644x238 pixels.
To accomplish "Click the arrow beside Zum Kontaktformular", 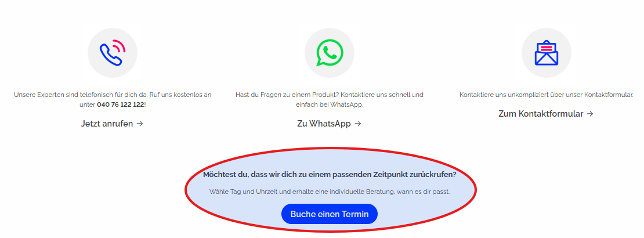I will pos(590,114).
